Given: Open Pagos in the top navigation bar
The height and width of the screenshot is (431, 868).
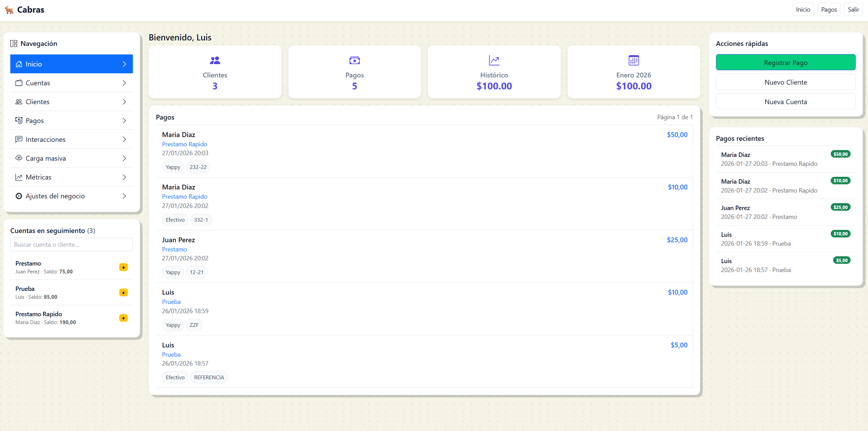Looking at the screenshot, I should tap(829, 10).
